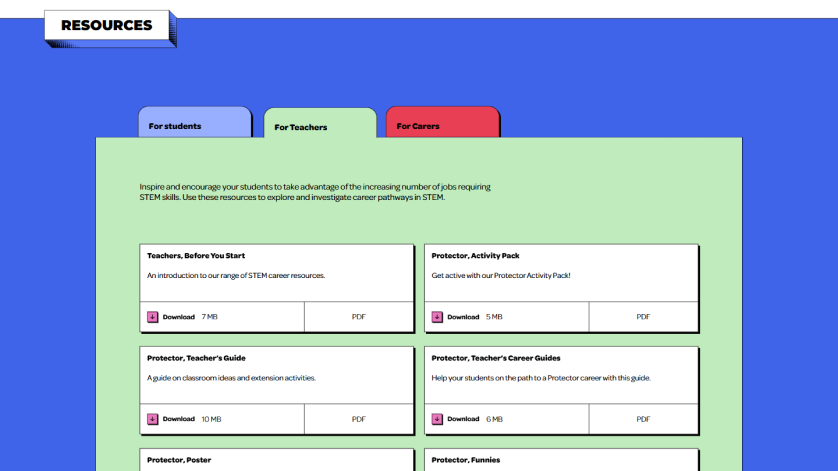The image size is (838, 471).
Task: Click the 6 MB file size text
Action: [494, 419]
